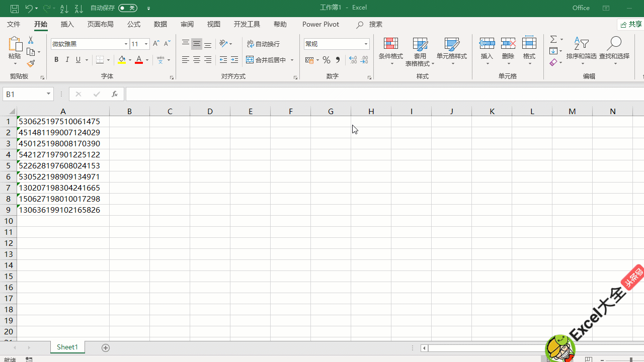Click the Insert Function fx icon

[x=114, y=94]
